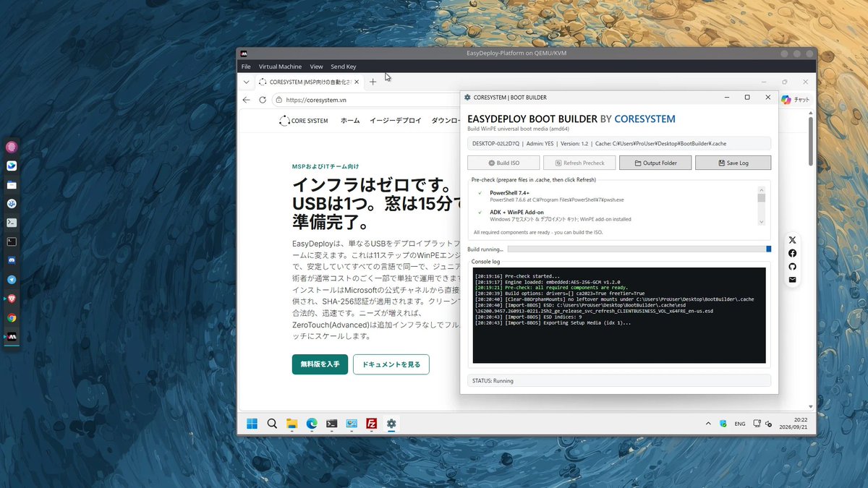Screen dimensions: 868x488
Task: Open the File menu of QEMU/KVM viewer
Action: click(246, 67)
